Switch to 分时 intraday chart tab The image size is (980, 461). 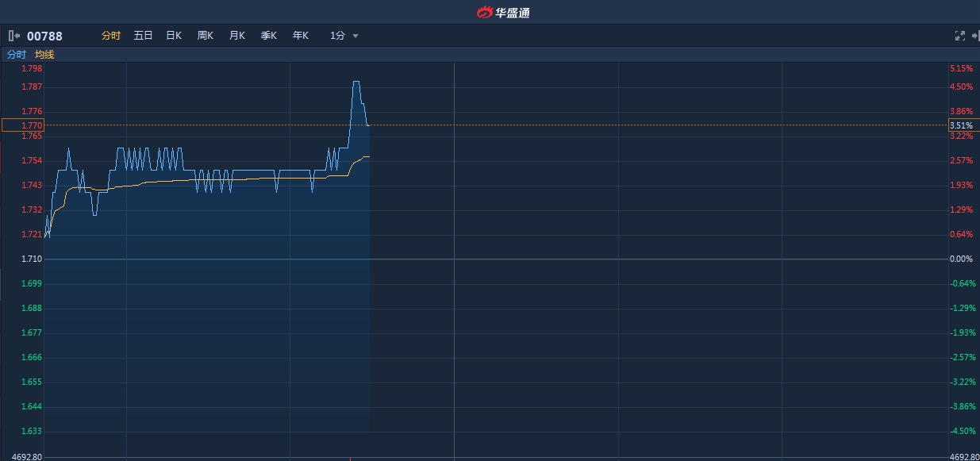[111, 36]
